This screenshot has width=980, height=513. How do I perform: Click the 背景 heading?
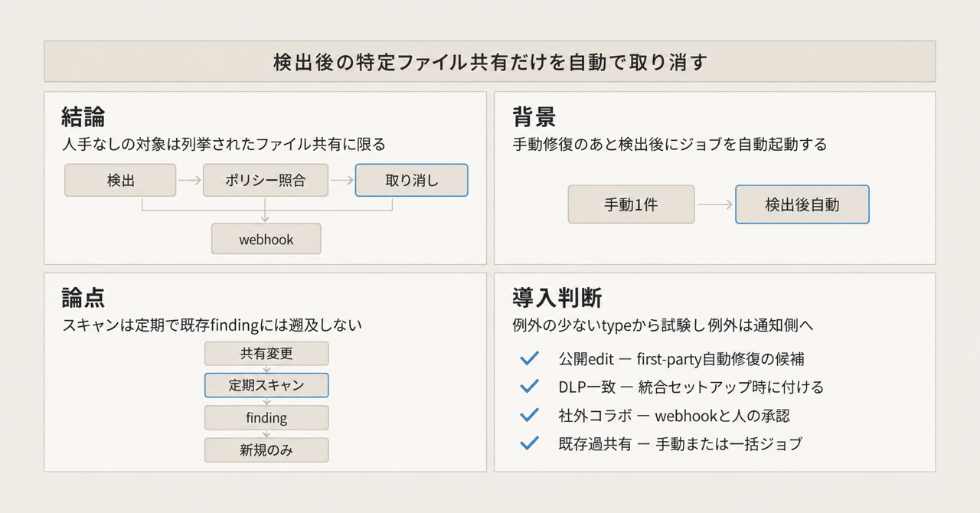tap(534, 117)
